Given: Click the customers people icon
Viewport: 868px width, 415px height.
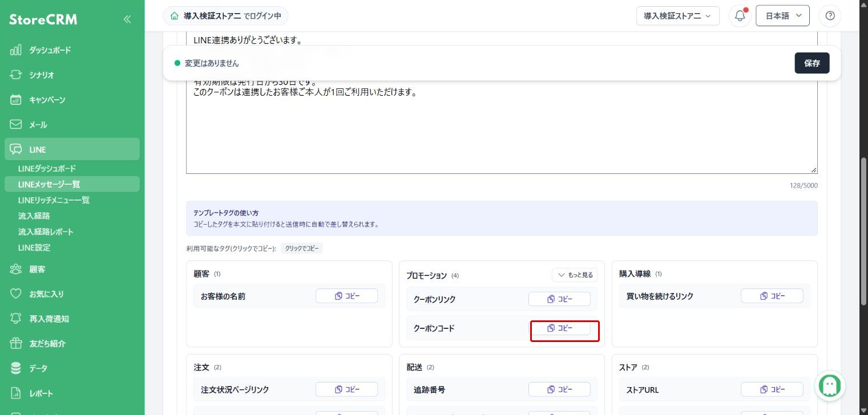Looking at the screenshot, I should coord(16,269).
